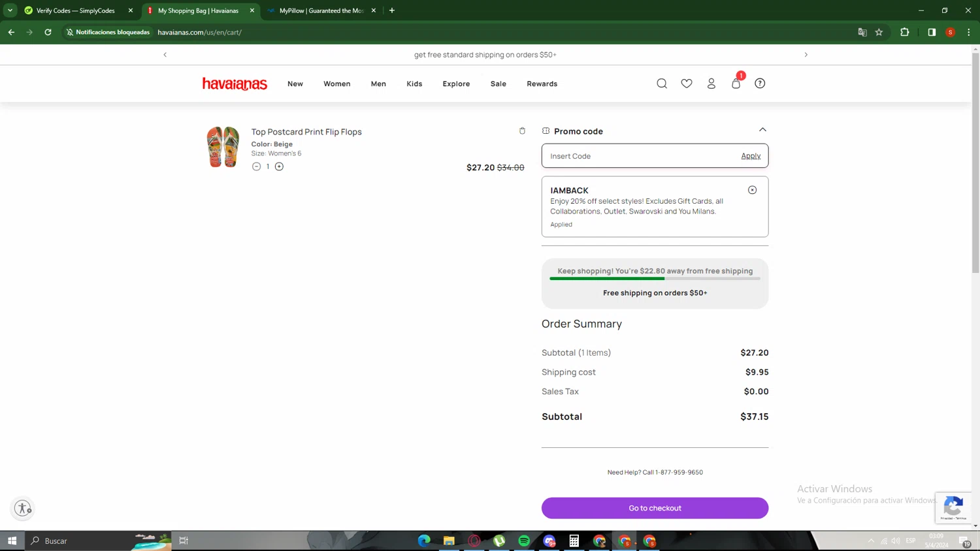Show next announcement banner message
980x551 pixels.
(806, 55)
